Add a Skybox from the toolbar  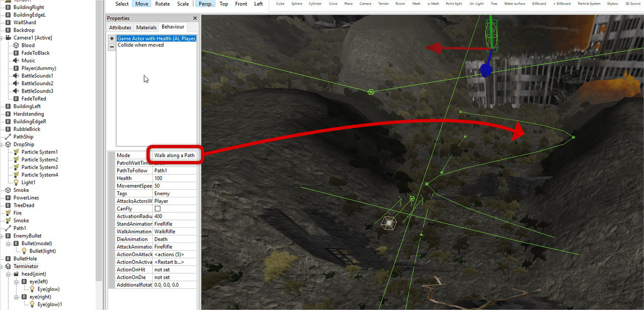pos(612,4)
